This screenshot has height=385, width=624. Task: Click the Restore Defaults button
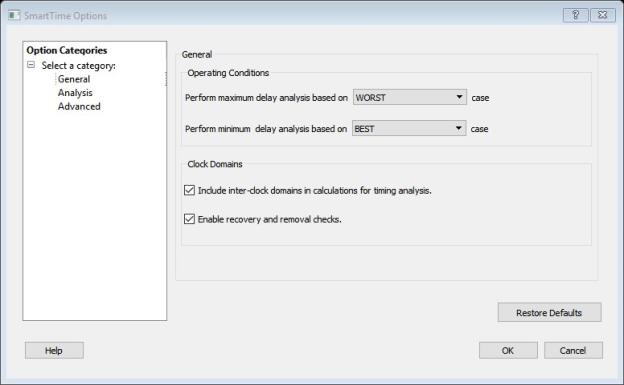[x=549, y=313]
